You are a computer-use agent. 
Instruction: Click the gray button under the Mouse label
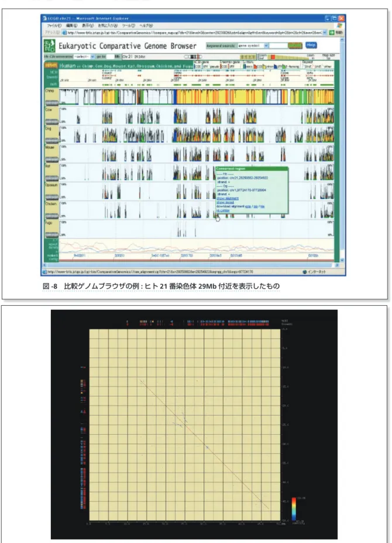click(x=52, y=159)
